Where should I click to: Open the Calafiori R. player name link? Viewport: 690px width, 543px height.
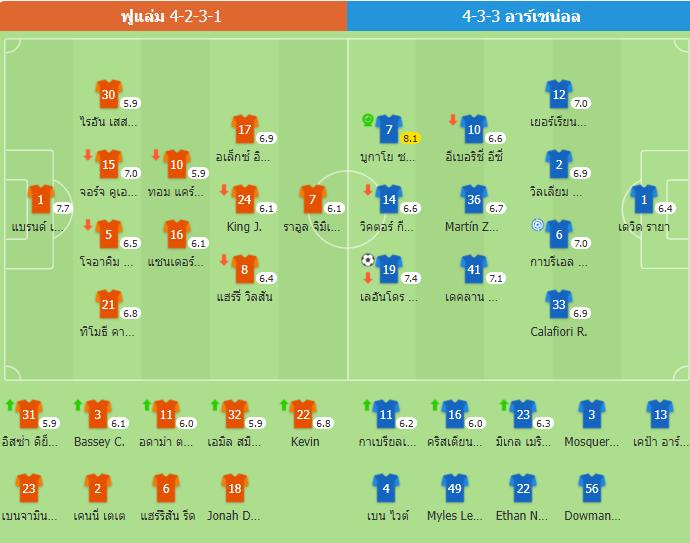(559, 332)
